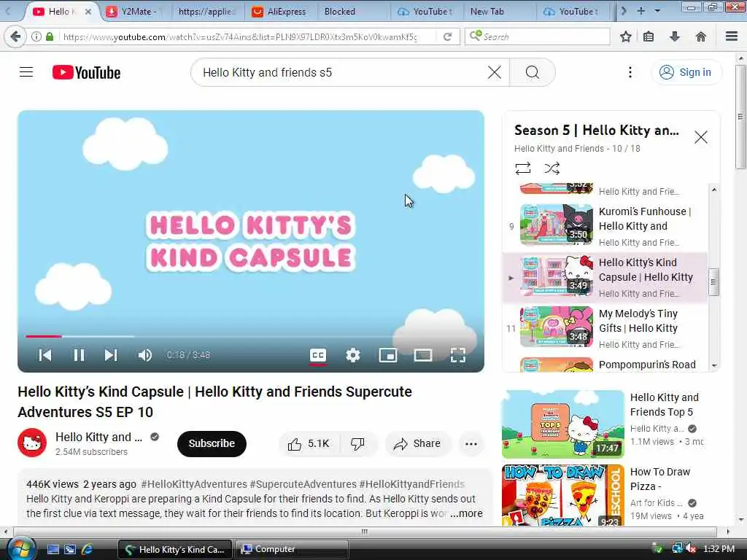The image size is (747, 560).
Task: Like the video with 5.1K likes
Action: (x=309, y=444)
